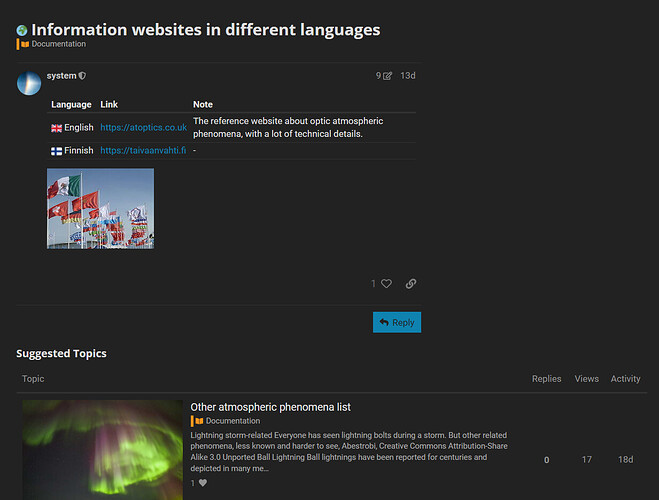This screenshot has width=659, height=500.
Task: Enlarge the flags photo in the post
Action: coord(100,209)
